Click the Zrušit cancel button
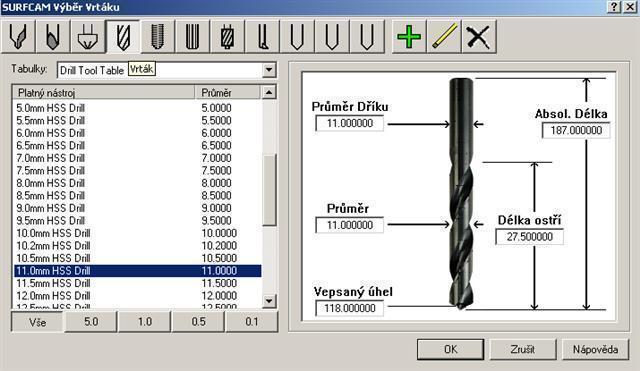Screen dimensions: 640x371 pyautogui.click(x=522, y=349)
